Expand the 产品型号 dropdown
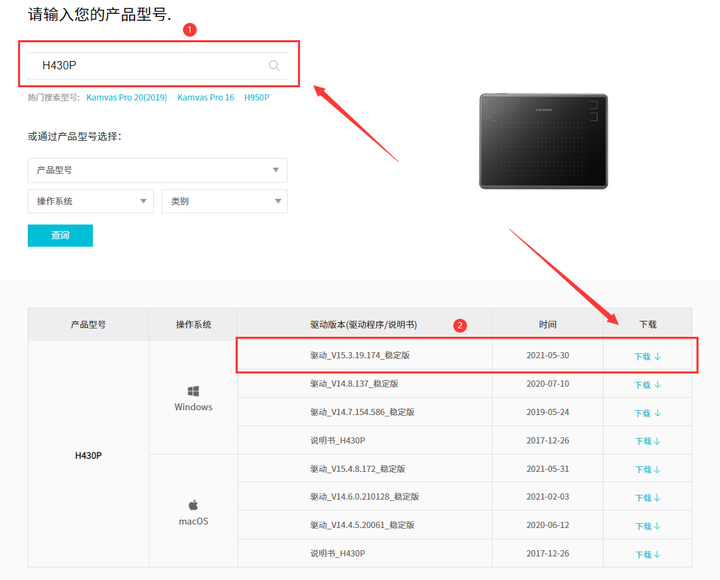Image resolution: width=720 pixels, height=580 pixels. click(157, 170)
